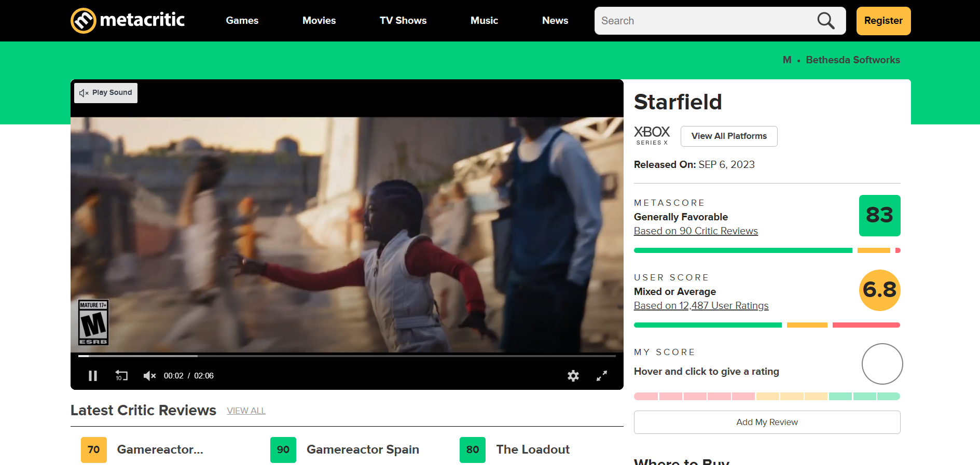Click the 83 Metascore badge
Screen dimensions: 980x465
[880, 216]
